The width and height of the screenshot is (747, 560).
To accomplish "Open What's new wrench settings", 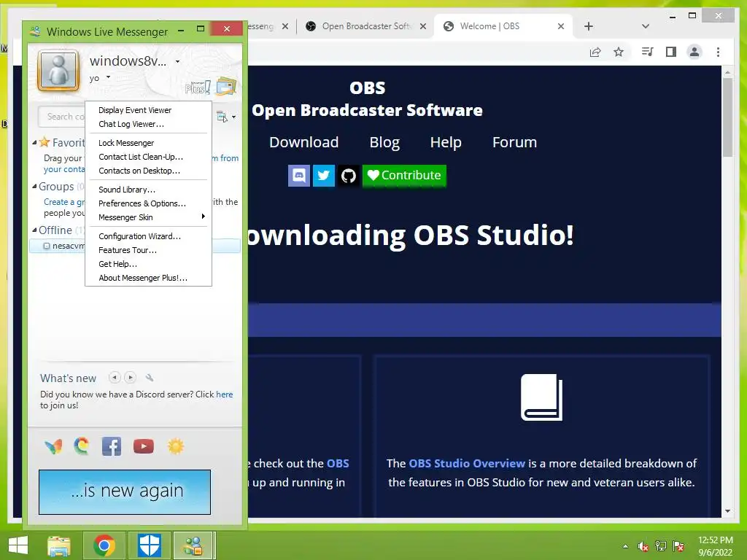I will coord(150,378).
